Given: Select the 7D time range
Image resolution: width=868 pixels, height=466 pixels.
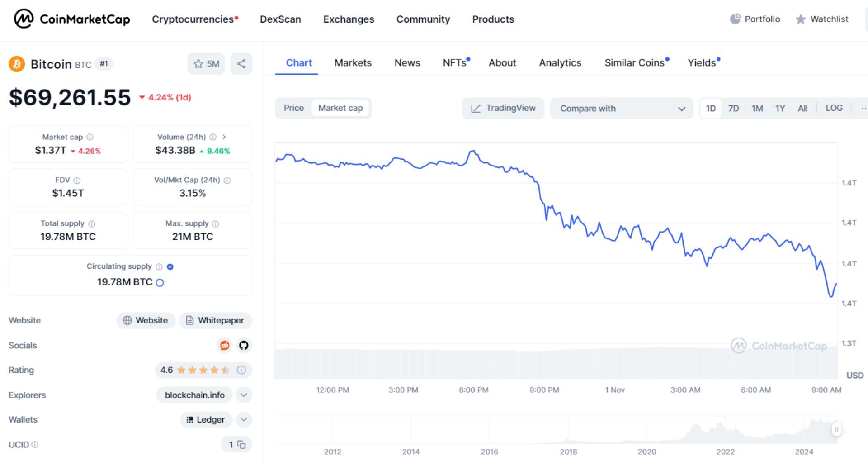Looking at the screenshot, I should coord(733,108).
